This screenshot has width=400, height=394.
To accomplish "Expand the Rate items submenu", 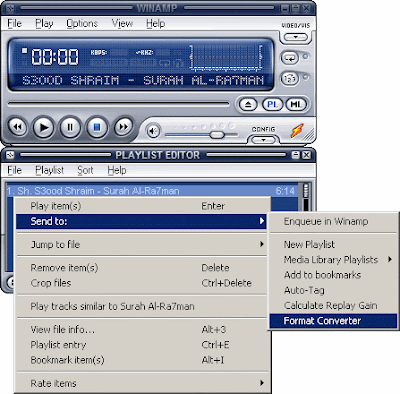I will click(x=141, y=383).
